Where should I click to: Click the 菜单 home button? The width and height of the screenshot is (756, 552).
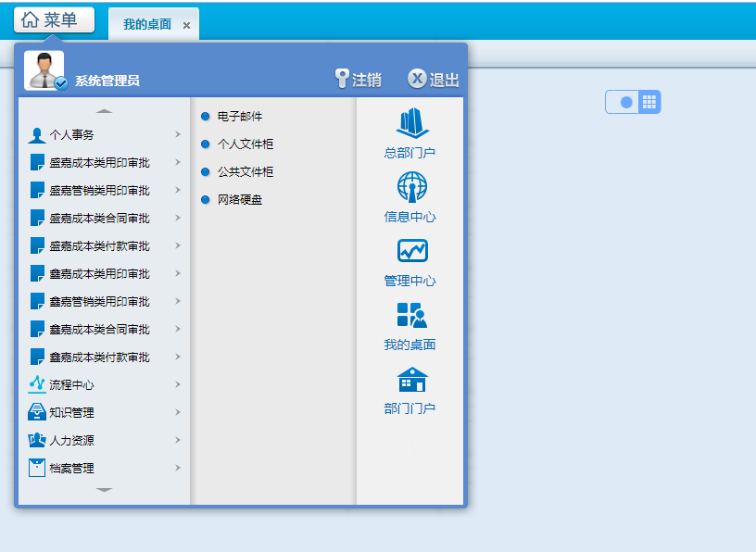click(55, 19)
